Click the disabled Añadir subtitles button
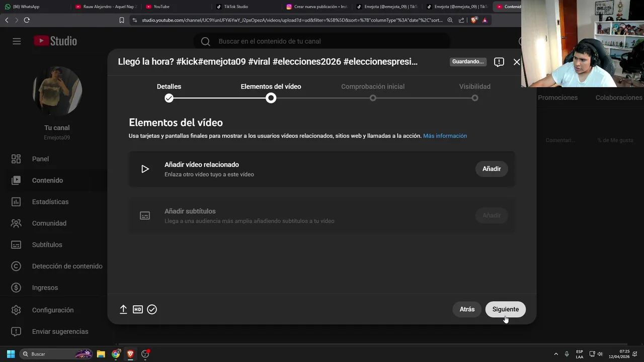The width and height of the screenshot is (644, 362). [x=492, y=216]
